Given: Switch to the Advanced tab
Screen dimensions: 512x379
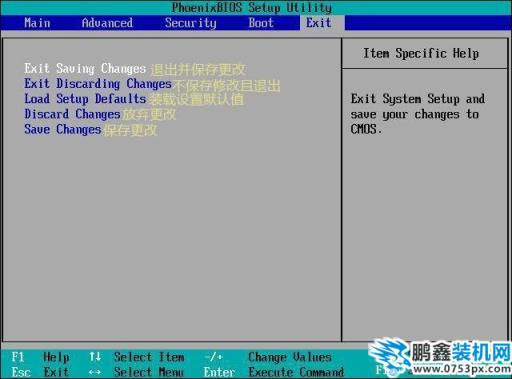Looking at the screenshot, I should 107,23.
